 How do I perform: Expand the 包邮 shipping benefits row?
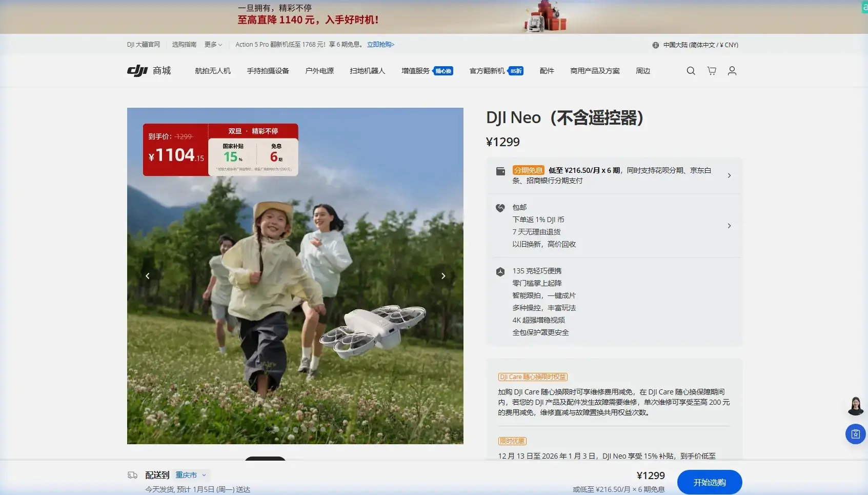click(729, 226)
